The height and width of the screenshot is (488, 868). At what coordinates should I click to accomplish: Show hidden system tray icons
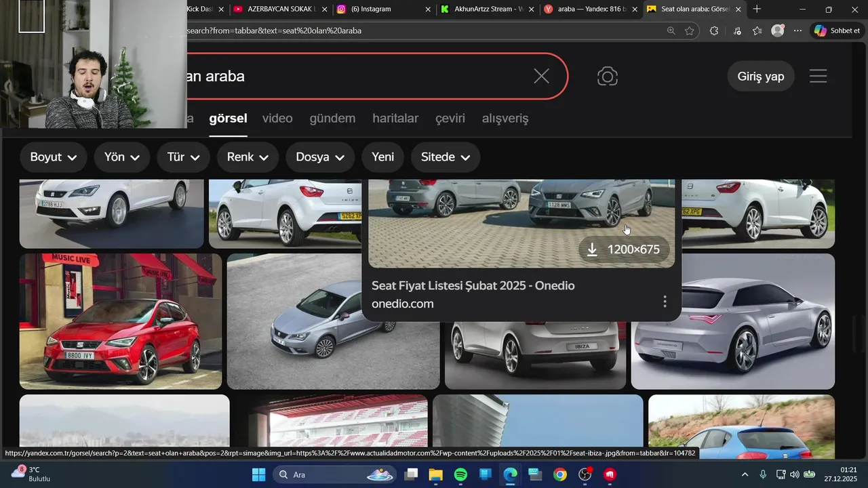pos(745,474)
